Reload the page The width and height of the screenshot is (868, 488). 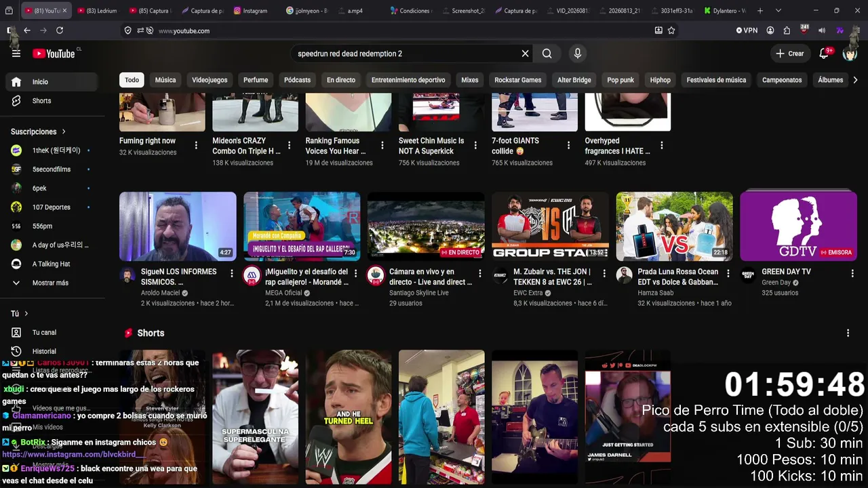(x=60, y=30)
